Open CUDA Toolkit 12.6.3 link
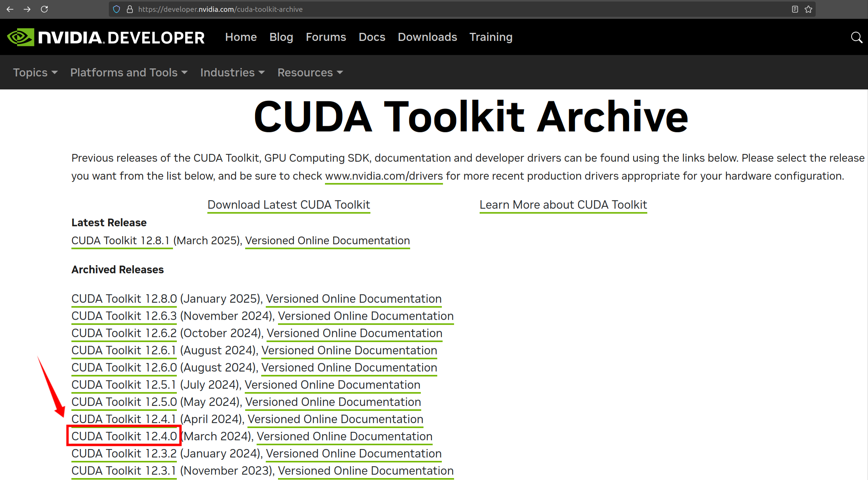Screen dimensions: 868x480 click(x=124, y=316)
